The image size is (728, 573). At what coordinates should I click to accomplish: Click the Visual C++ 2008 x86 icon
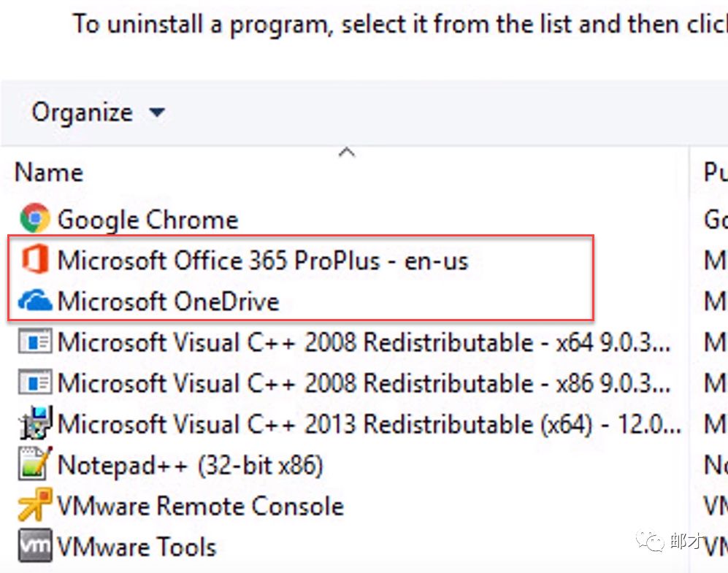point(34,382)
